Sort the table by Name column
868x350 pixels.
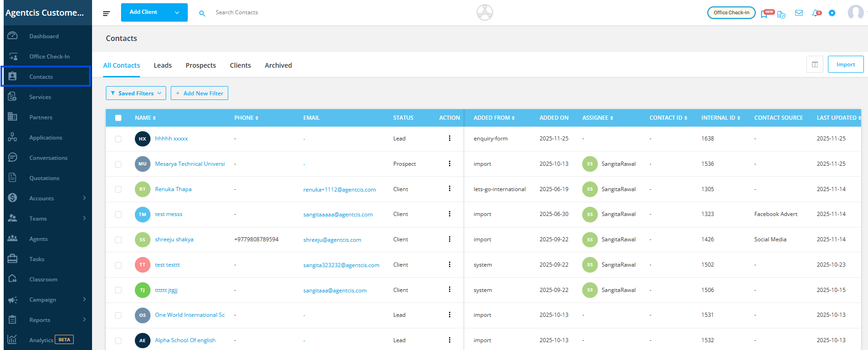[145, 118]
